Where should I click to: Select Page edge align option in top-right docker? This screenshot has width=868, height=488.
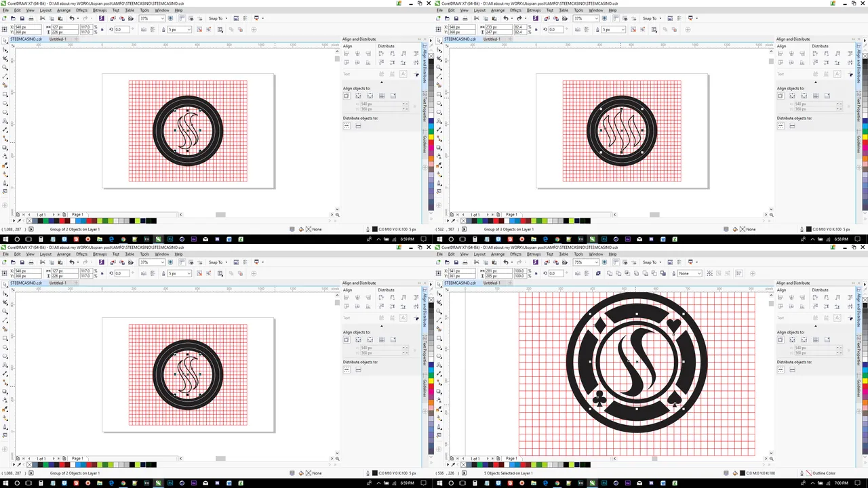(x=792, y=96)
